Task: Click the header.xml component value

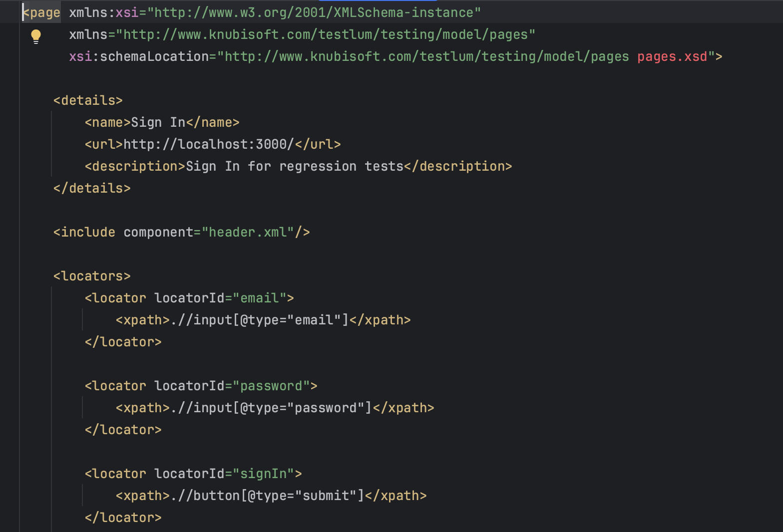Action: point(247,232)
